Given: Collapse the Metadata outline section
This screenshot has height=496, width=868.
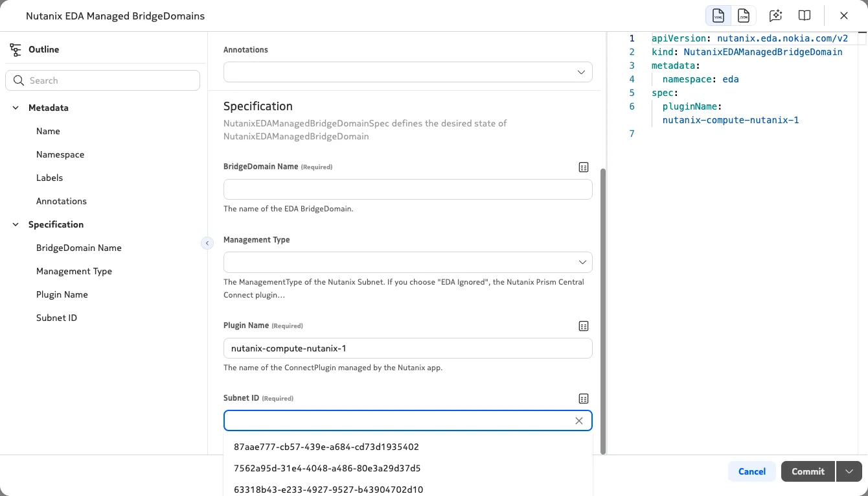Looking at the screenshot, I should point(16,108).
